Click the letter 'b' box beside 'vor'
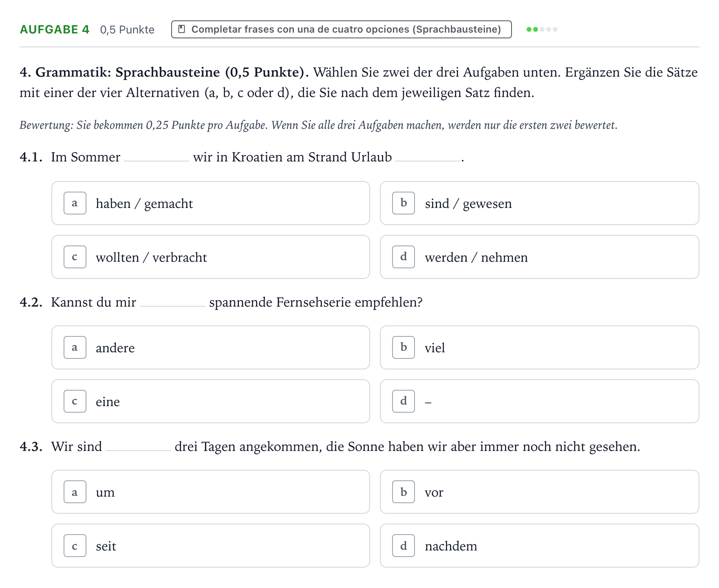719x588 pixels. coord(404,492)
